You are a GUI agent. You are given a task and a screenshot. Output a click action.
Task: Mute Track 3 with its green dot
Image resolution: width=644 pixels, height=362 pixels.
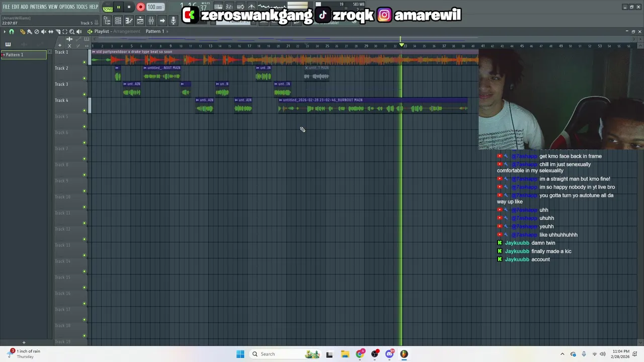tap(85, 95)
